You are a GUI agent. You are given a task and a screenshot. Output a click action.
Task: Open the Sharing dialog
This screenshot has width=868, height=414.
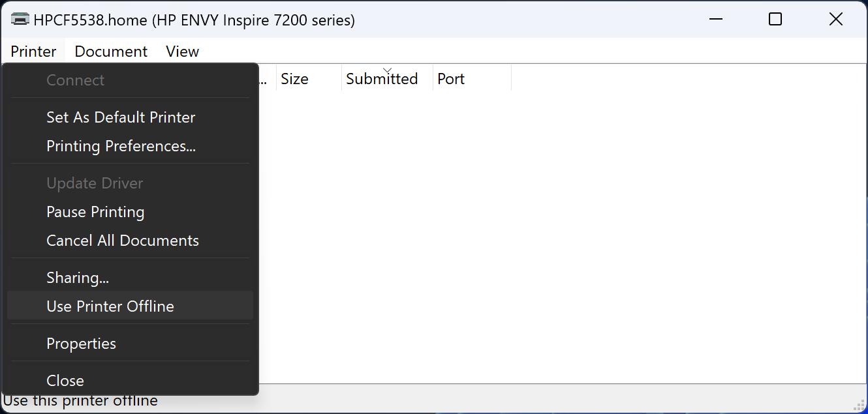77,277
